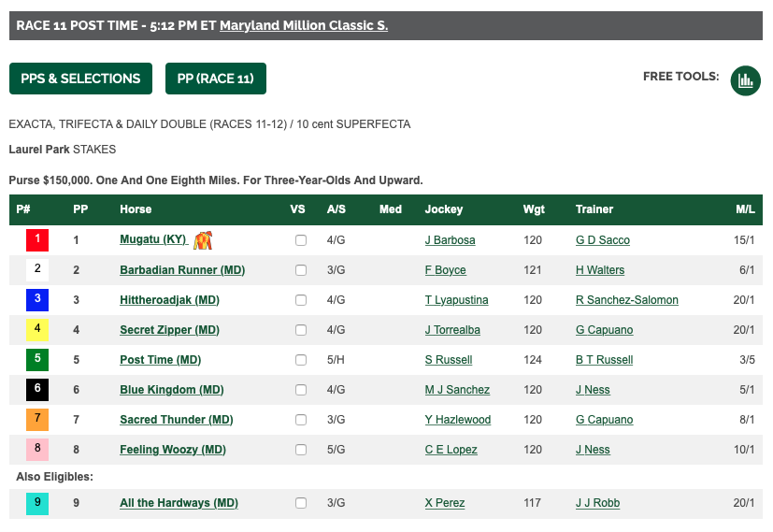
Task: Open jockey T Lyapustina's profile
Action: pos(456,300)
